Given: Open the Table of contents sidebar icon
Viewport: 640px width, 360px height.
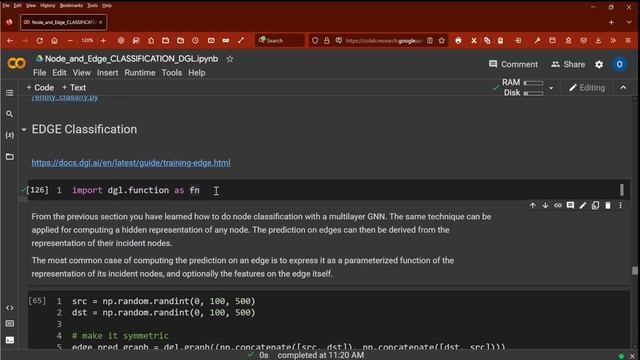Looking at the screenshot, I should [x=10, y=93].
